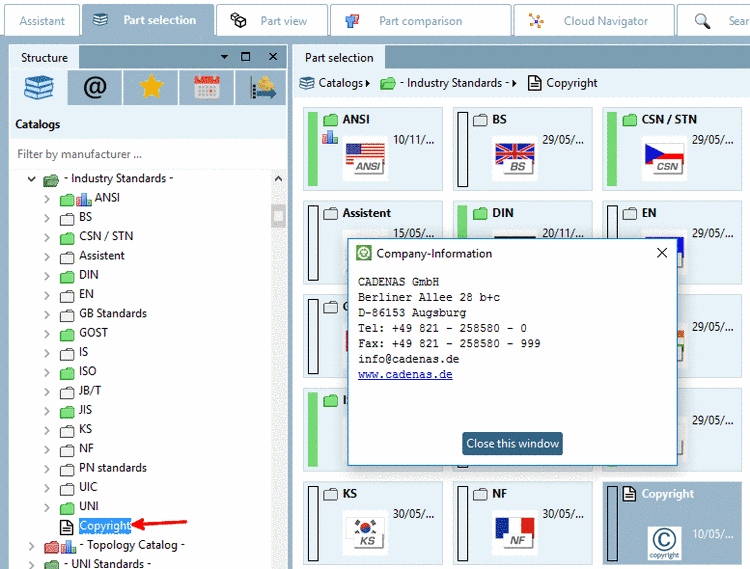Expand the BS tree node
This screenshot has width=750, height=569.
[x=47, y=218]
